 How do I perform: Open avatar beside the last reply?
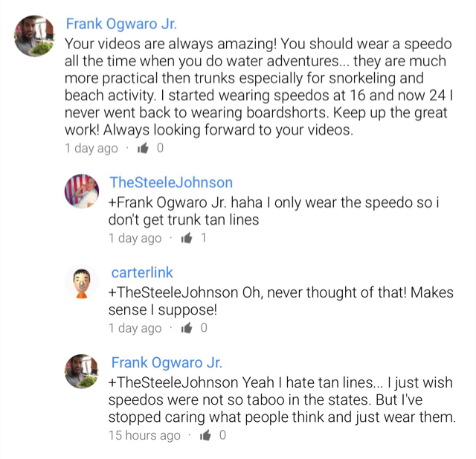coord(82,372)
